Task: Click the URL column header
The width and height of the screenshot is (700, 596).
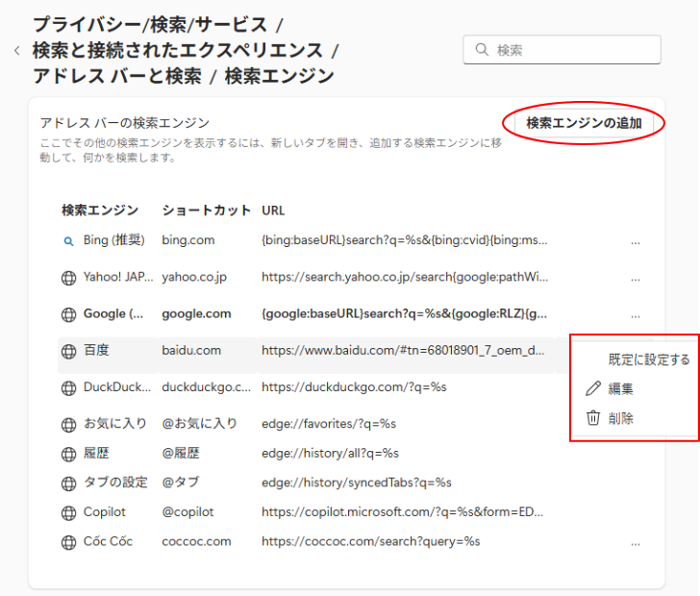Action: tap(273, 211)
